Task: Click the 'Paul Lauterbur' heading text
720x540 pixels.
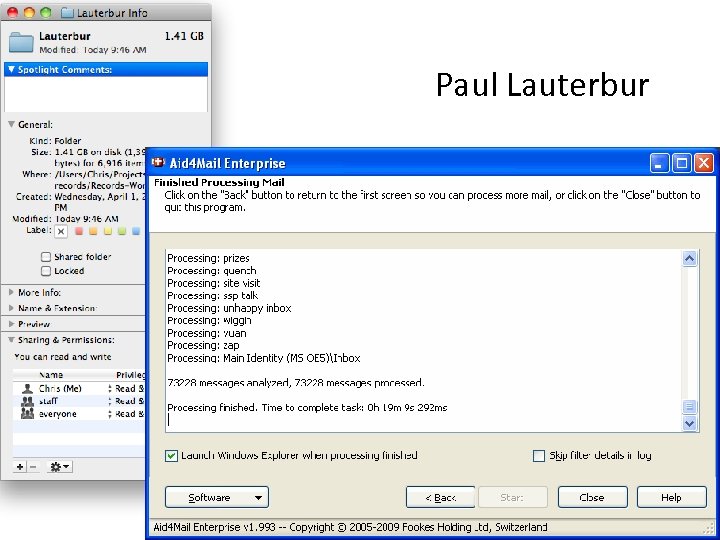Action: (542, 85)
